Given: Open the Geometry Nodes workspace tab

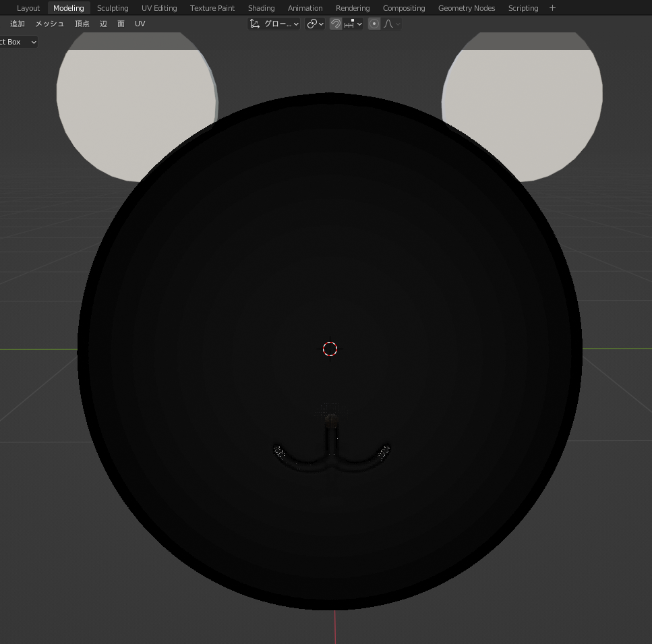Looking at the screenshot, I should click(x=467, y=8).
